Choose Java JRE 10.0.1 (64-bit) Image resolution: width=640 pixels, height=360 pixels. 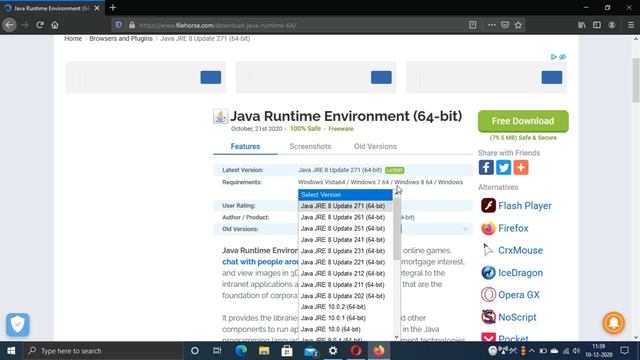[345, 318]
